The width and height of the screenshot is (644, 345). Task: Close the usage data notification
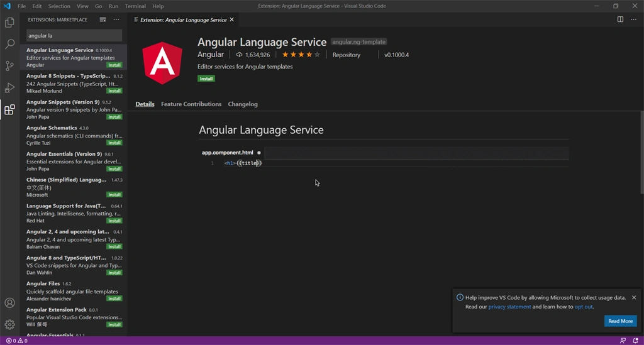(634, 297)
